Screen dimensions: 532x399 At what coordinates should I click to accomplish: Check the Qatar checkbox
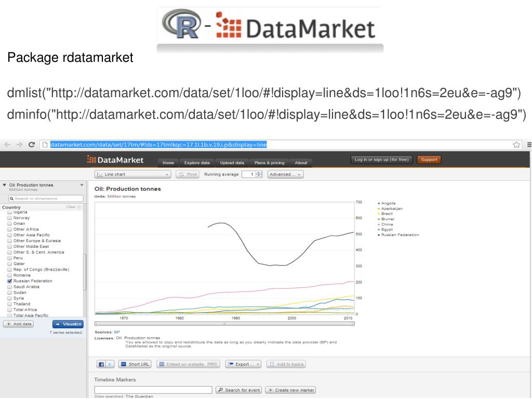(x=10, y=264)
